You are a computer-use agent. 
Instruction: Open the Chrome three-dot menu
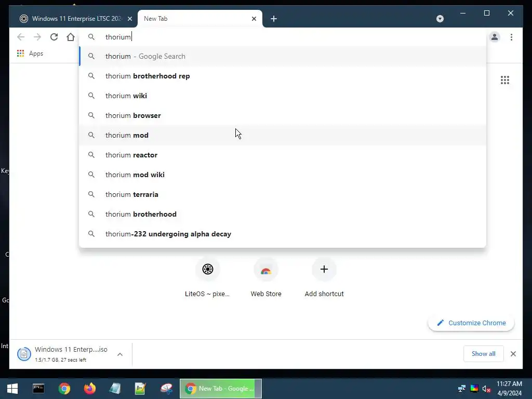click(511, 37)
